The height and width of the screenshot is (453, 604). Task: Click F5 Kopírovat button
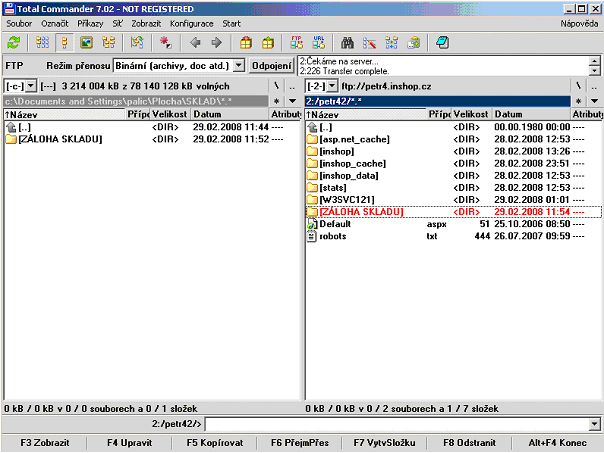pos(215,443)
